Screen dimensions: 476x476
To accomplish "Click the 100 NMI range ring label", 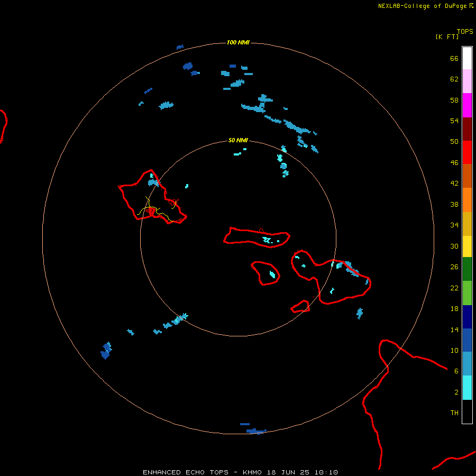I will (238, 42).
